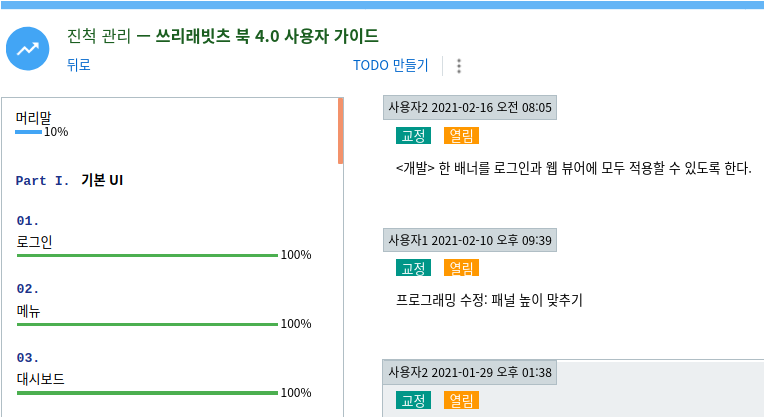
Task: Click the TODO 만들기 button
Action: [x=390, y=66]
